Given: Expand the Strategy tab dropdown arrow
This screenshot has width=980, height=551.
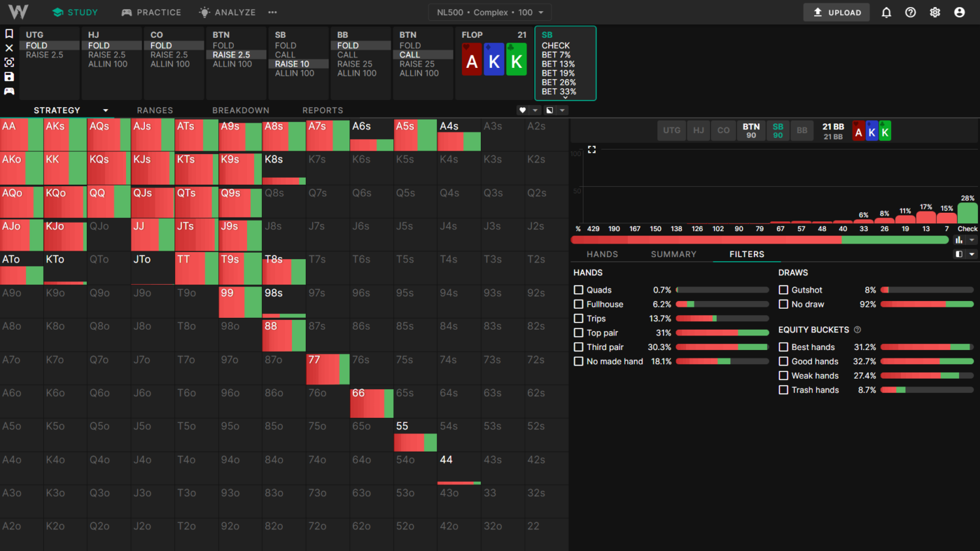Looking at the screenshot, I should point(105,110).
